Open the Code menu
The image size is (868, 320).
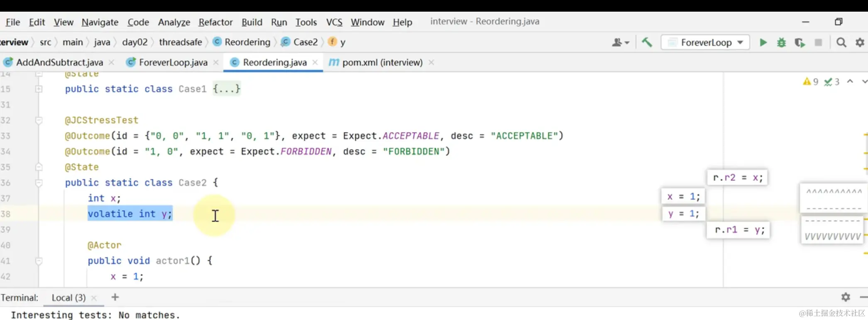138,22
